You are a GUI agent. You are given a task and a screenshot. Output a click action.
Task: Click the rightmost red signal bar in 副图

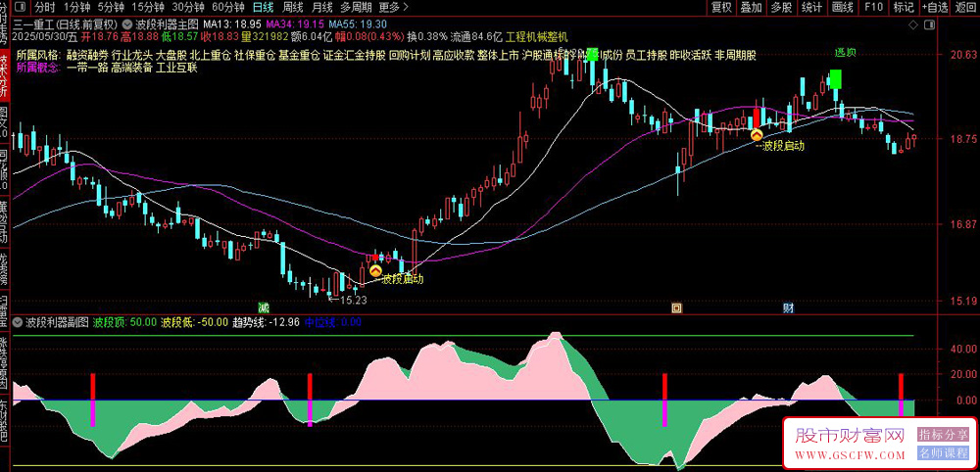coord(902,387)
